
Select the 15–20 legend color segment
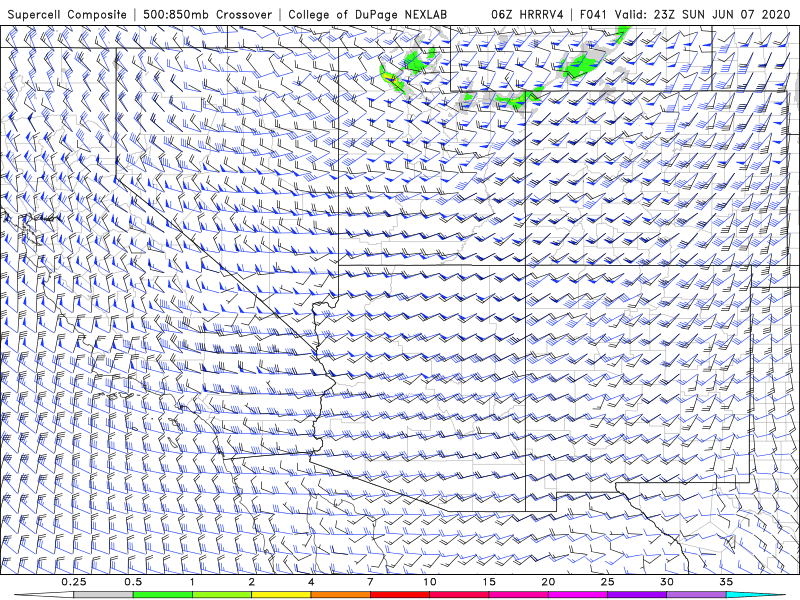point(518,595)
